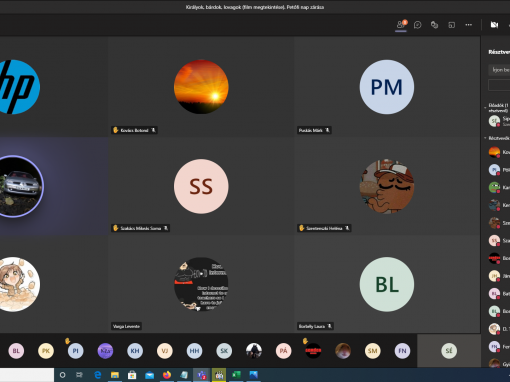Click the meeting title text at top

pyautogui.click(x=255, y=7)
